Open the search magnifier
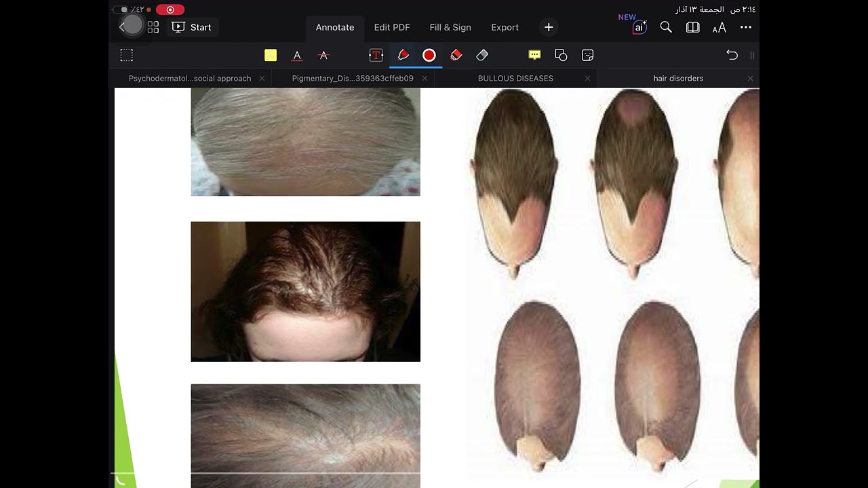The width and height of the screenshot is (868, 488). pyautogui.click(x=666, y=27)
